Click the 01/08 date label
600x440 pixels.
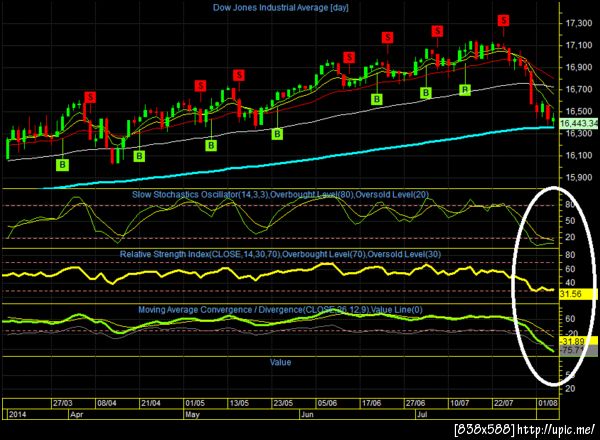point(548,403)
